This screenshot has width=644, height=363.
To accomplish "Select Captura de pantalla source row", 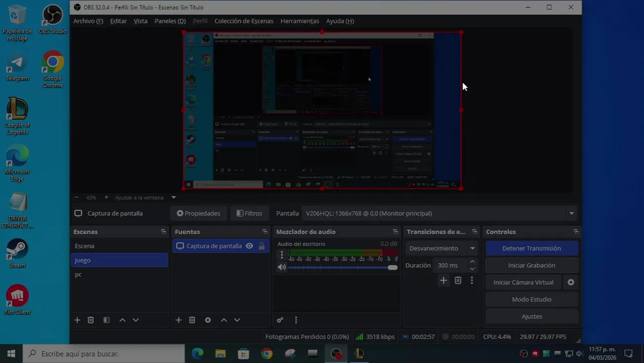I will (x=221, y=246).
